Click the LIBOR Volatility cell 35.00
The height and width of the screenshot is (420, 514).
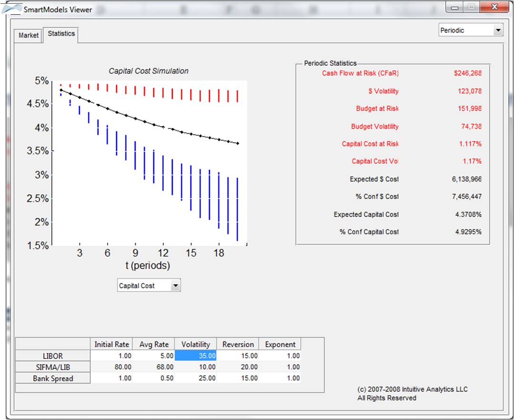196,356
